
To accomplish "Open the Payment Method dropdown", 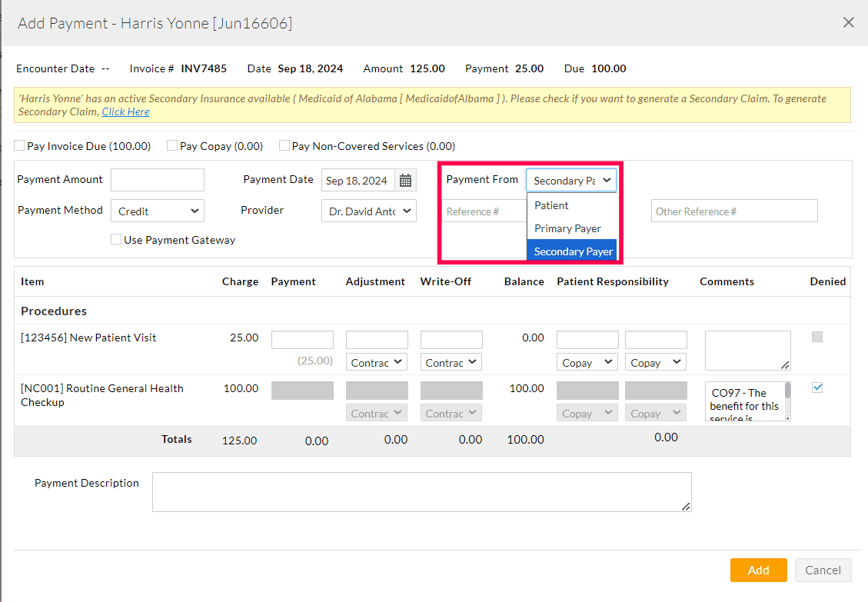I will click(157, 211).
